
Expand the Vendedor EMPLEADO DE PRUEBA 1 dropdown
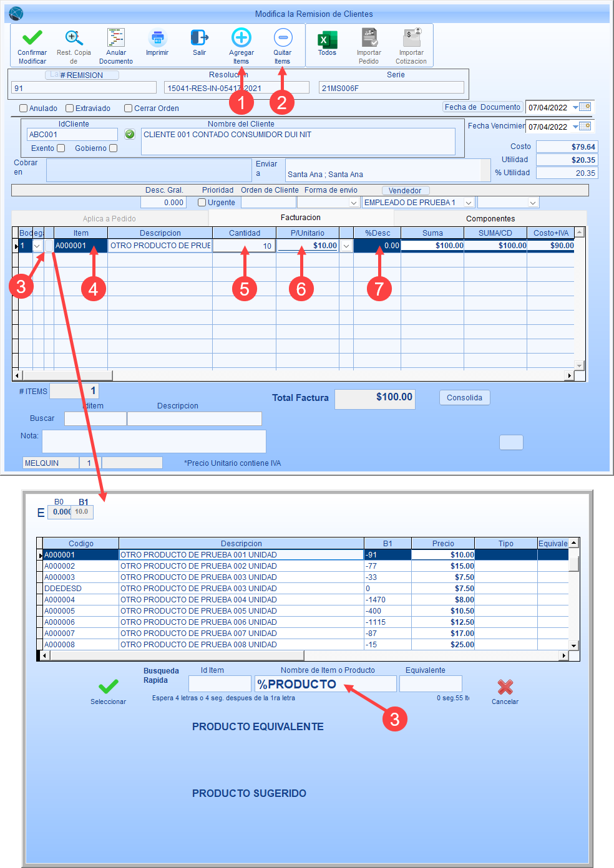click(x=469, y=203)
